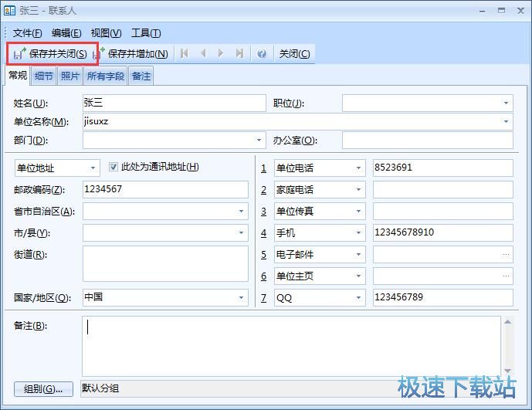Maximize the contact window
The width and height of the screenshot is (532, 410).
pyautogui.click(x=501, y=11)
